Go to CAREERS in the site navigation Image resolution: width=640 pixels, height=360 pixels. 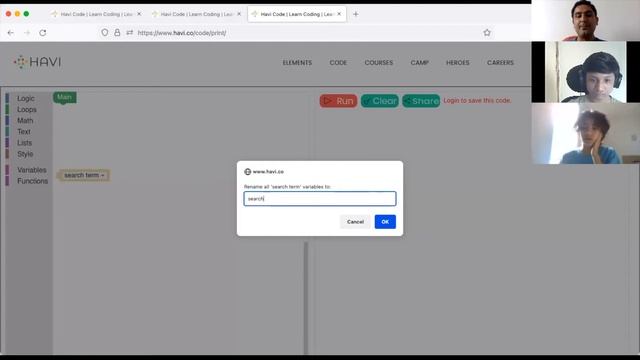tap(500, 62)
